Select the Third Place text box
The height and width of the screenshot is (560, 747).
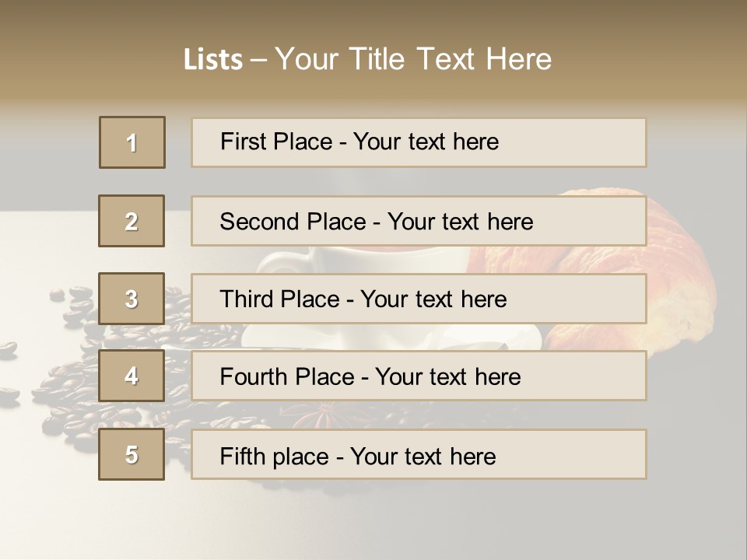[419, 299]
